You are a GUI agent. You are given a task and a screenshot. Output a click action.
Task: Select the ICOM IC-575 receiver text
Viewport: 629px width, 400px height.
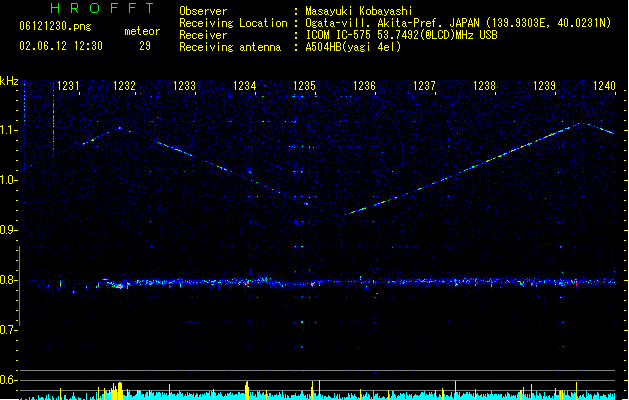click(401, 35)
